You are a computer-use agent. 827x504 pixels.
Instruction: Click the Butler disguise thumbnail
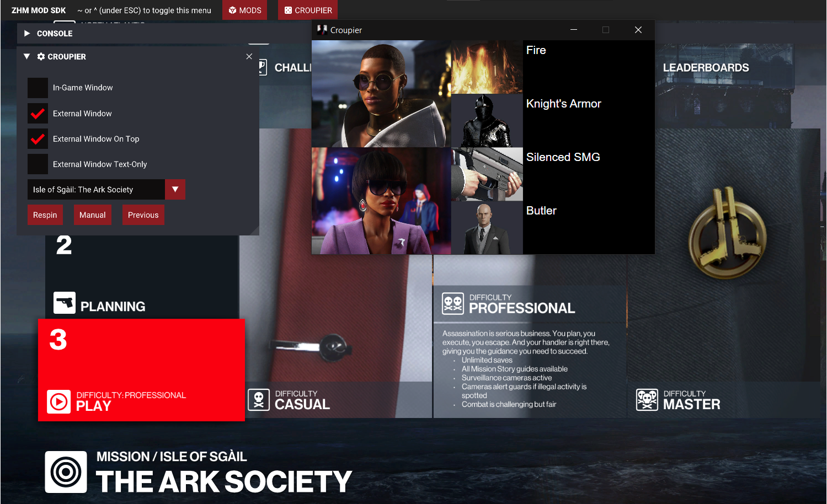coord(487,227)
